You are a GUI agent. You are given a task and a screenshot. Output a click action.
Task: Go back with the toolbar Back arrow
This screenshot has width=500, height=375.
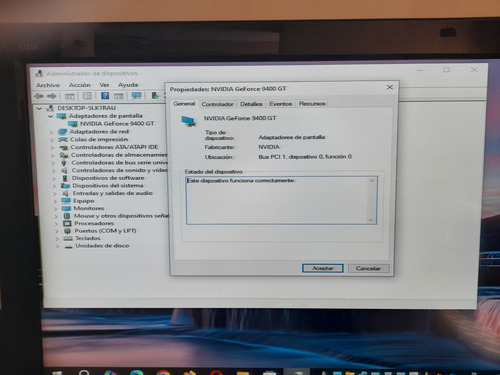(x=39, y=96)
